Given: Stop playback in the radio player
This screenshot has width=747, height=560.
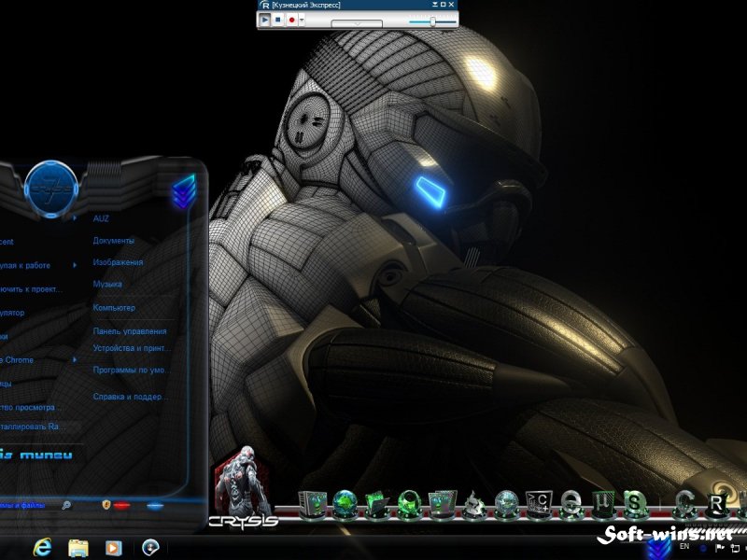Looking at the screenshot, I should 278,20.
